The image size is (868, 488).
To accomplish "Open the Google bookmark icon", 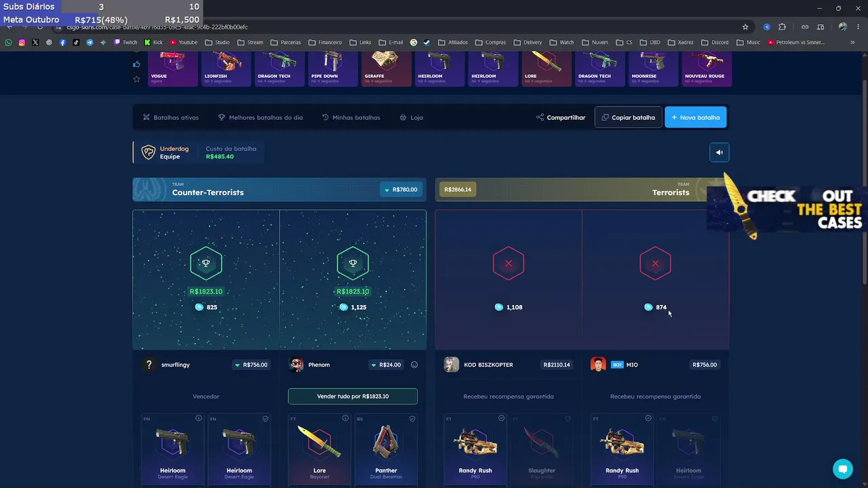I will click(x=414, y=43).
